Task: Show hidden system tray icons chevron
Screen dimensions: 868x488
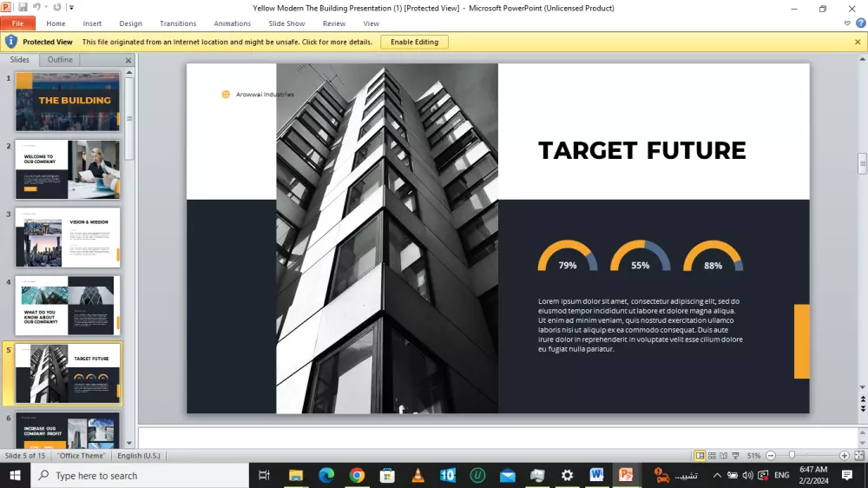Action: (717, 475)
